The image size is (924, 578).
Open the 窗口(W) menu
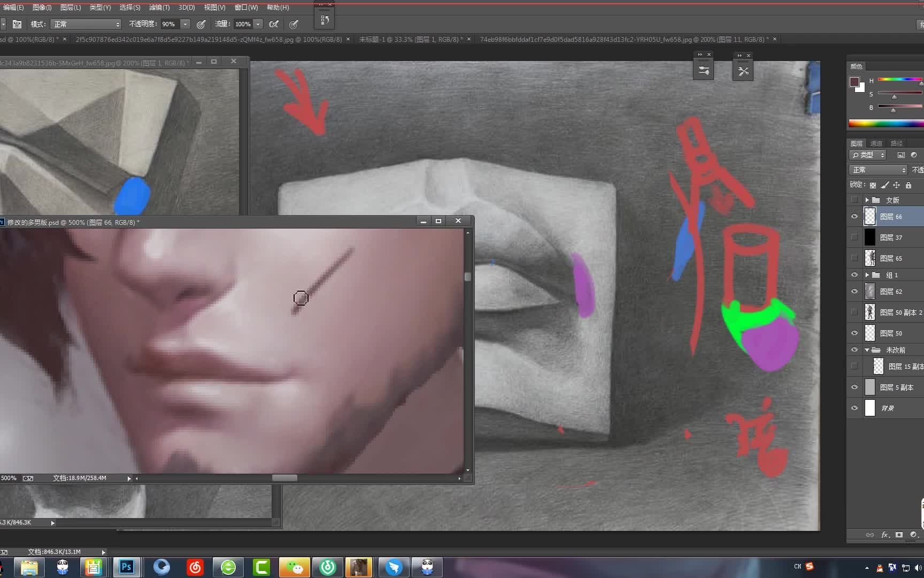pyautogui.click(x=246, y=7)
